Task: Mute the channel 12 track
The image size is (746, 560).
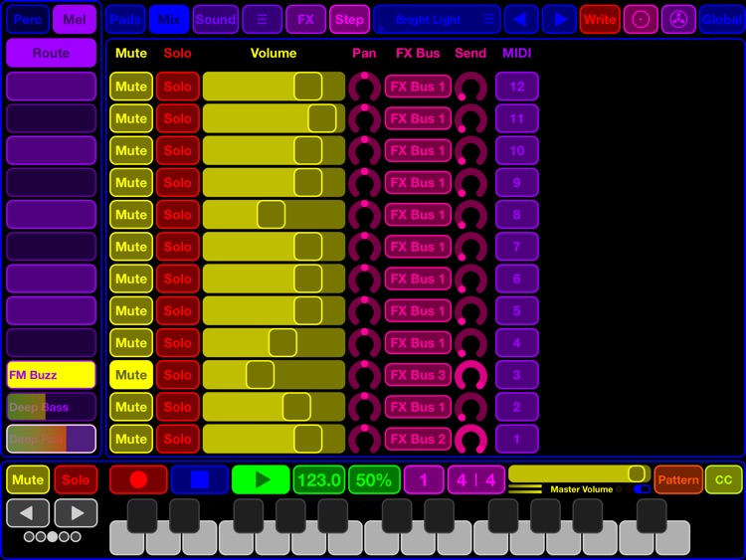Action: coord(131,87)
